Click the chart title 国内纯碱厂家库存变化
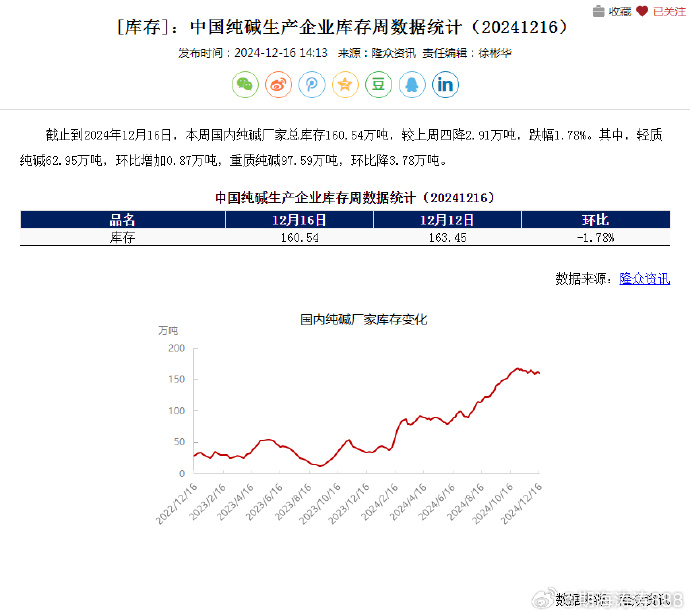Screen dimensions: 690x615 coord(363,319)
